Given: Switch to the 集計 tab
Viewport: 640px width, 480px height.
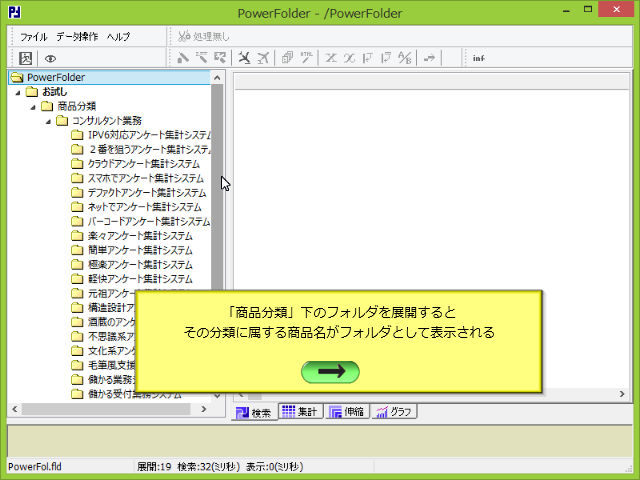Looking at the screenshot, I should tap(300, 411).
